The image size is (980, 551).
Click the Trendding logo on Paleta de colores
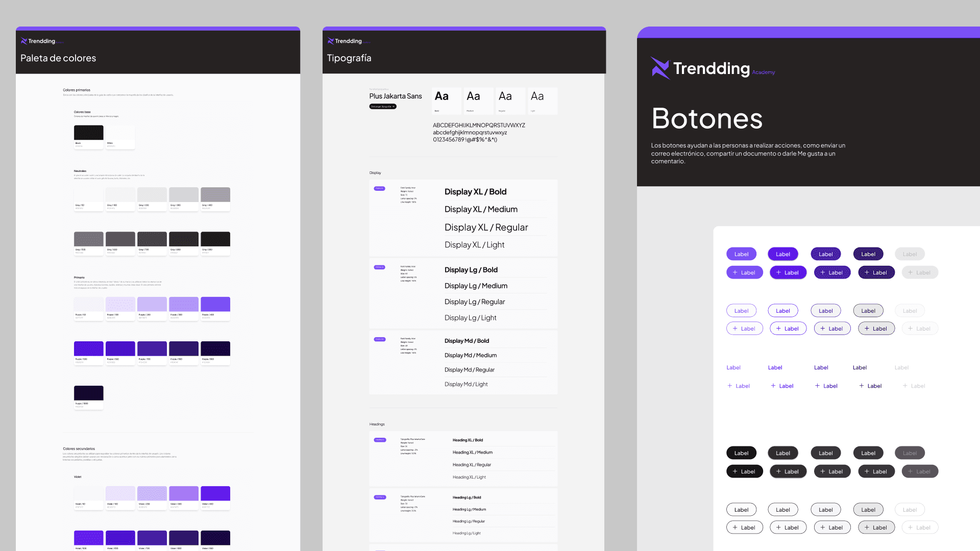point(41,41)
